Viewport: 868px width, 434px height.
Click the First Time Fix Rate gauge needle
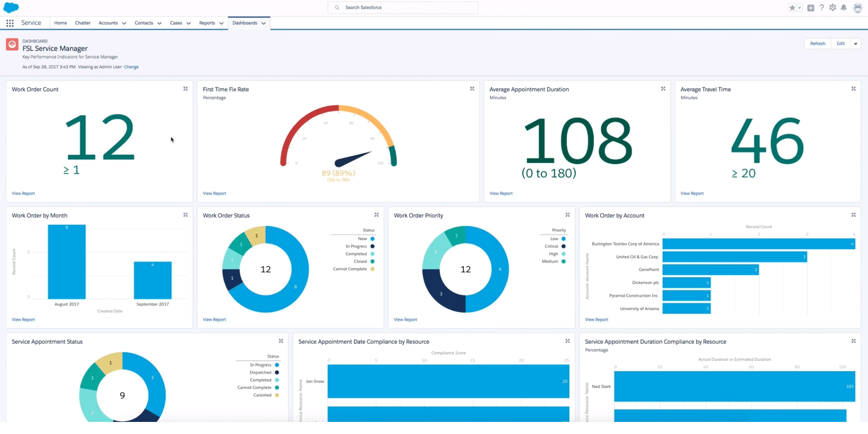(x=353, y=159)
